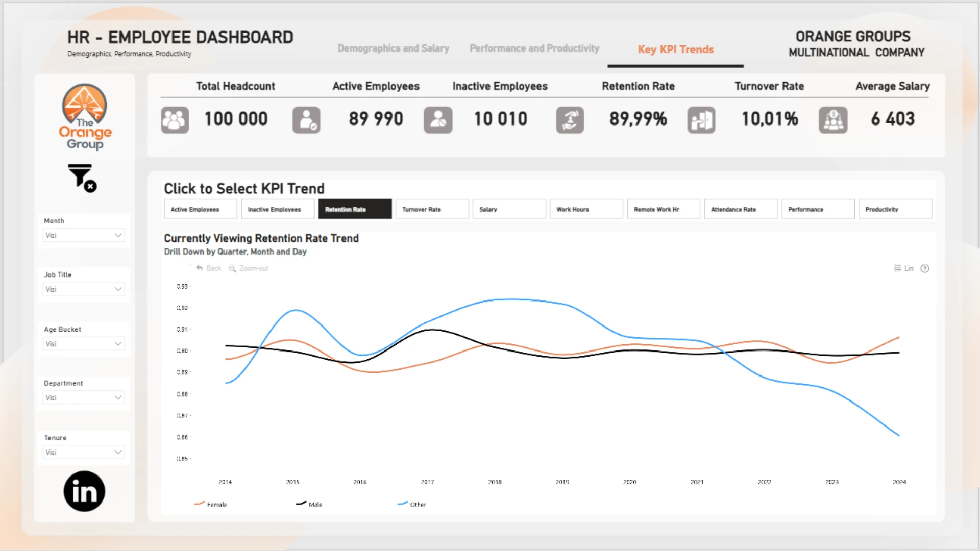Expand the Job Title dropdown filter
The width and height of the screenshot is (980, 551).
click(x=84, y=289)
